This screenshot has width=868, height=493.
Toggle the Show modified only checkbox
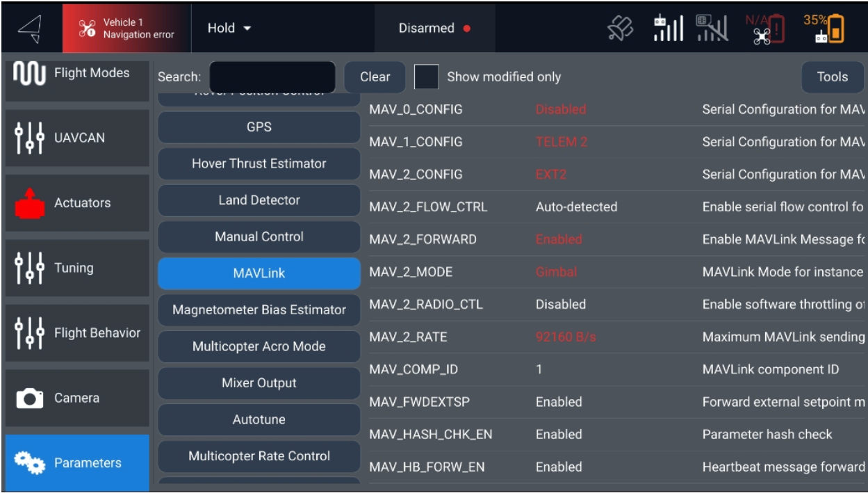pos(426,77)
